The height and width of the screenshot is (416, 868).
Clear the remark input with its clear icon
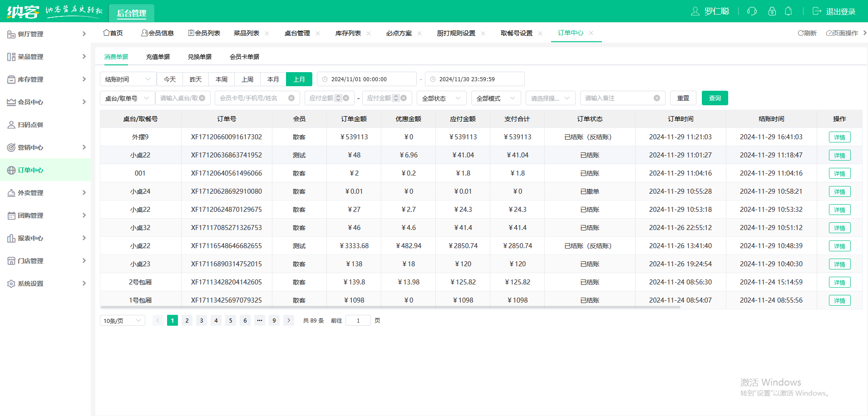pos(656,98)
